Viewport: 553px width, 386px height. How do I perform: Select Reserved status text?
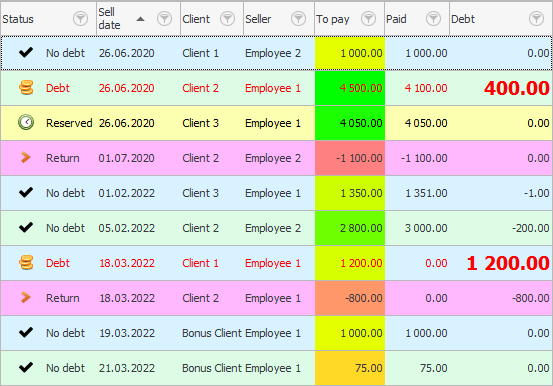[69, 123]
